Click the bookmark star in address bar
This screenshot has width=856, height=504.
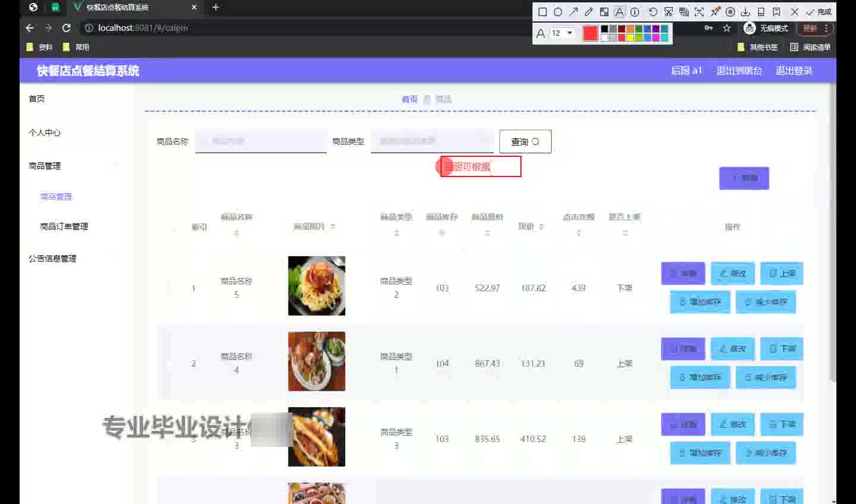click(726, 28)
